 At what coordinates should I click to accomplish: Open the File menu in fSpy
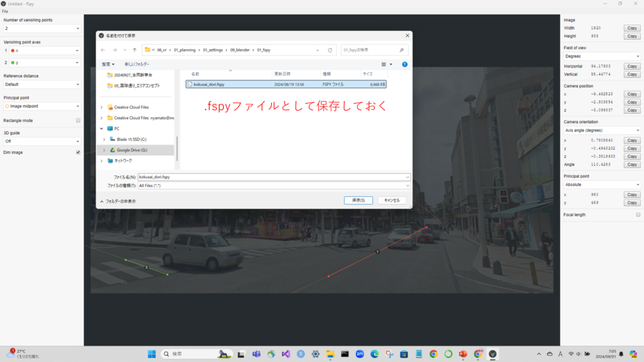(5, 11)
